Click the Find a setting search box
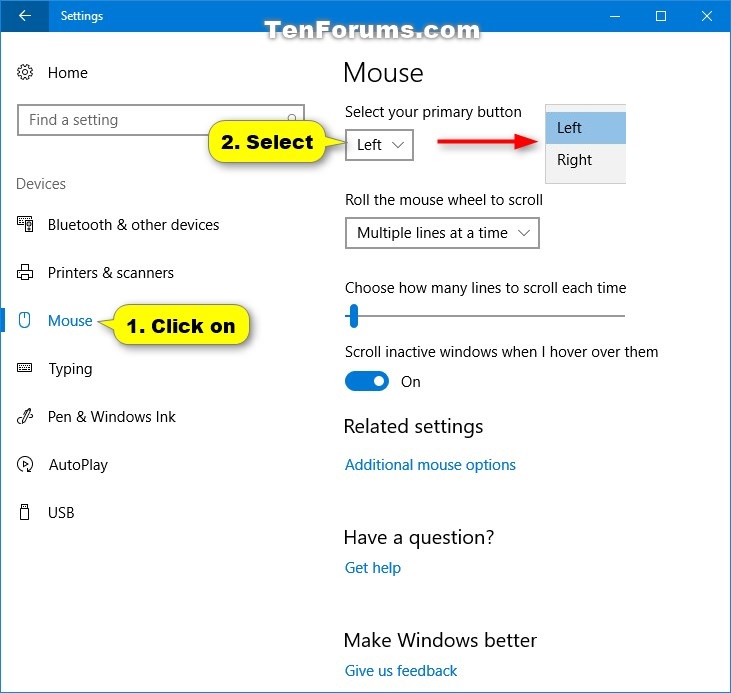 click(x=161, y=120)
